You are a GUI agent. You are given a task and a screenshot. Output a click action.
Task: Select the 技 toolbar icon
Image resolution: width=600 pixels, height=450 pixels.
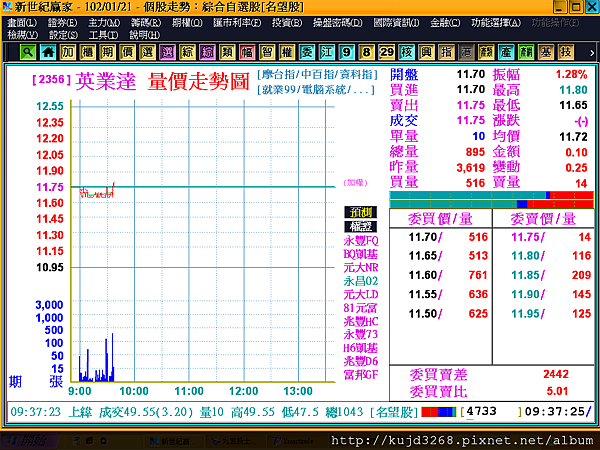pyautogui.click(x=566, y=52)
